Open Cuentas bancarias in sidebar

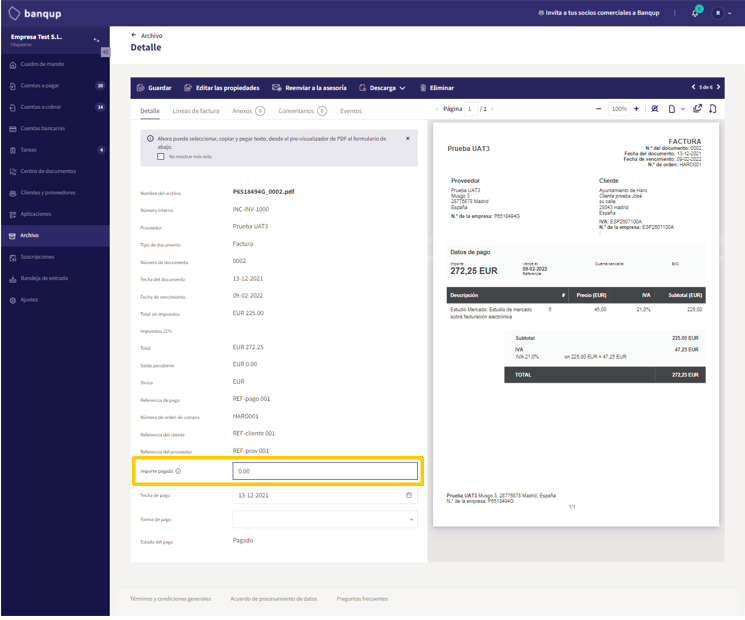click(55, 129)
